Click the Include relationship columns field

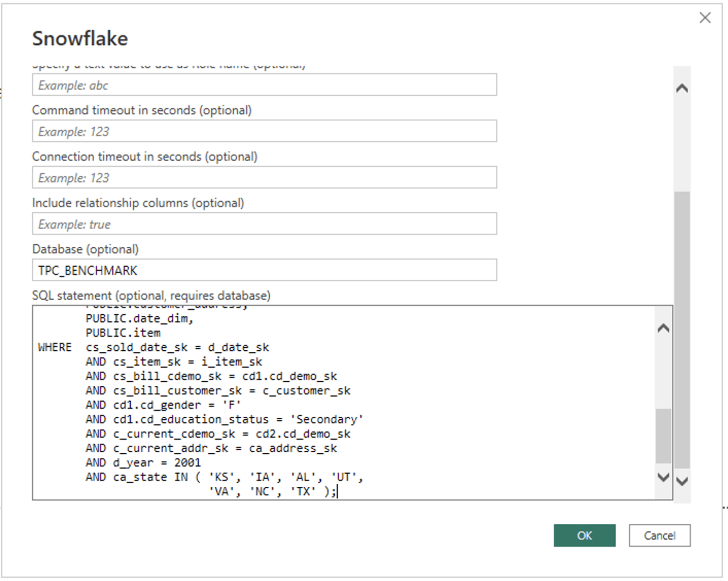pos(265,224)
